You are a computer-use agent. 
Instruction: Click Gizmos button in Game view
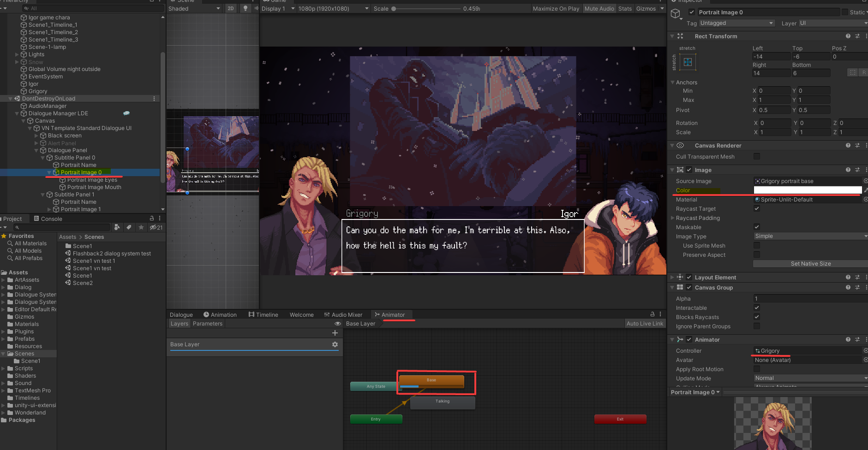coord(646,8)
